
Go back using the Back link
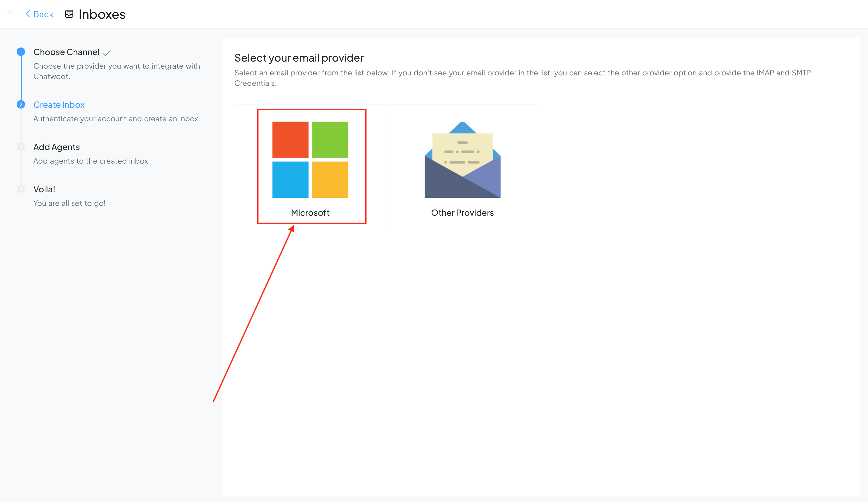tap(43, 14)
